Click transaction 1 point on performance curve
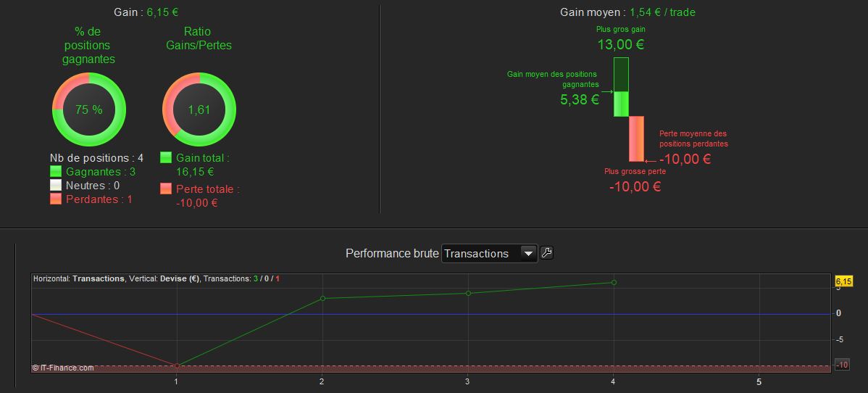The image size is (868, 393). [177, 366]
